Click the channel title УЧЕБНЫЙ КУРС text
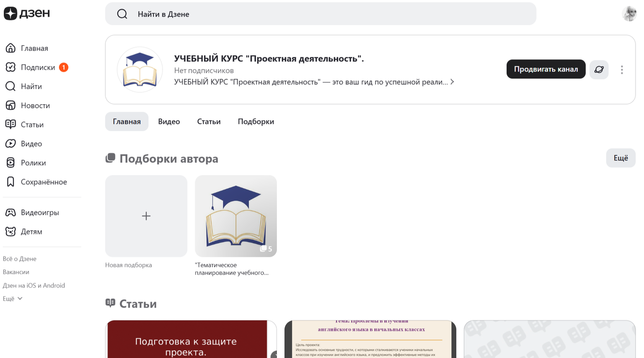Image resolution: width=644 pixels, height=358 pixels. (x=269, y=59)
